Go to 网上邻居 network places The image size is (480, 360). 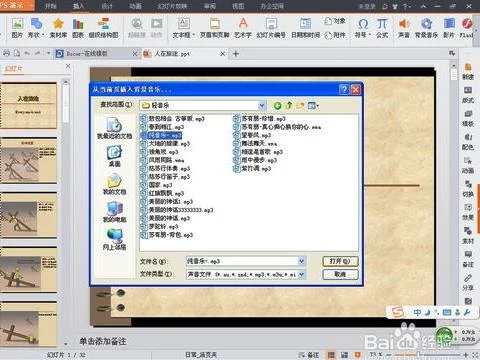[x=114, y=239]
